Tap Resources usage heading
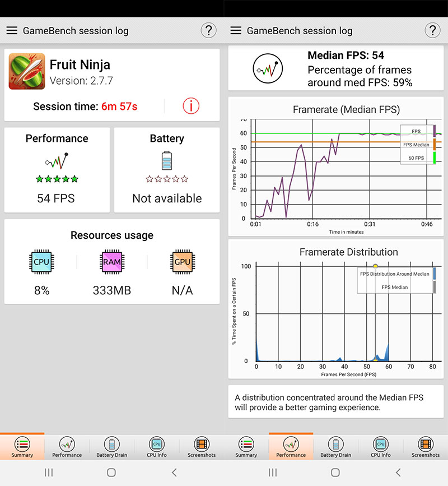Image resolution: width=448 pixels, height=486 pixels. pos(112,235)
